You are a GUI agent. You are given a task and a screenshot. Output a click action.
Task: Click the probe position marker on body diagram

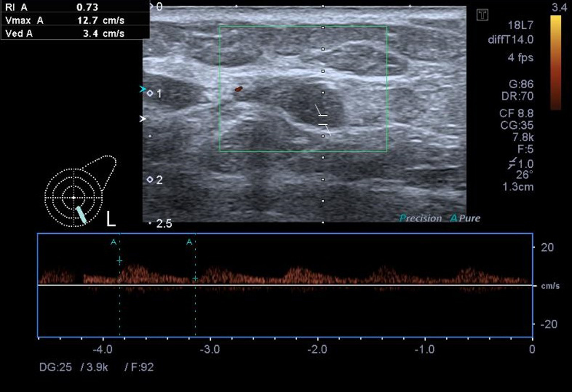[x=81, y=215]
